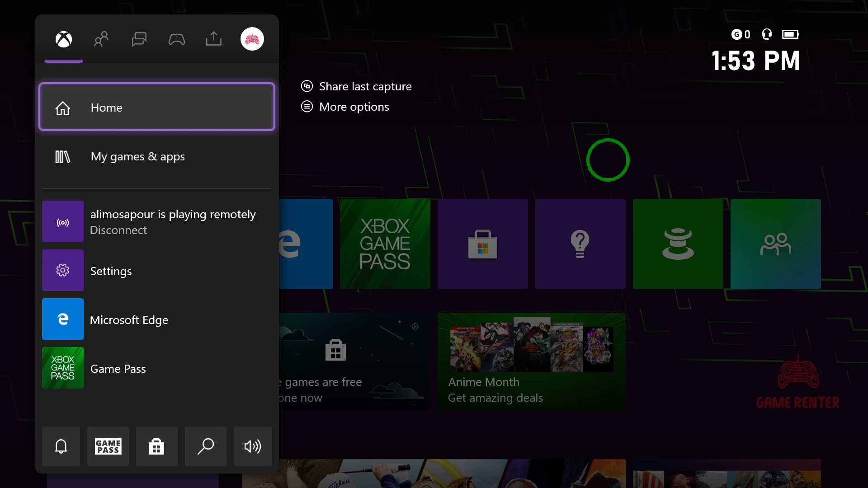Open the Xbox Game Pass guide icon

click(x=63, y=368)
